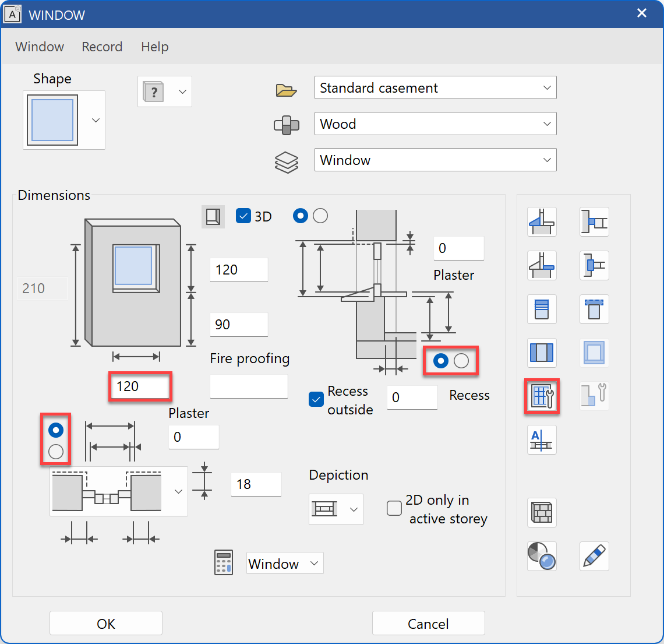
Task: Open the window construction icon with wrench
Action: [542, 396]
